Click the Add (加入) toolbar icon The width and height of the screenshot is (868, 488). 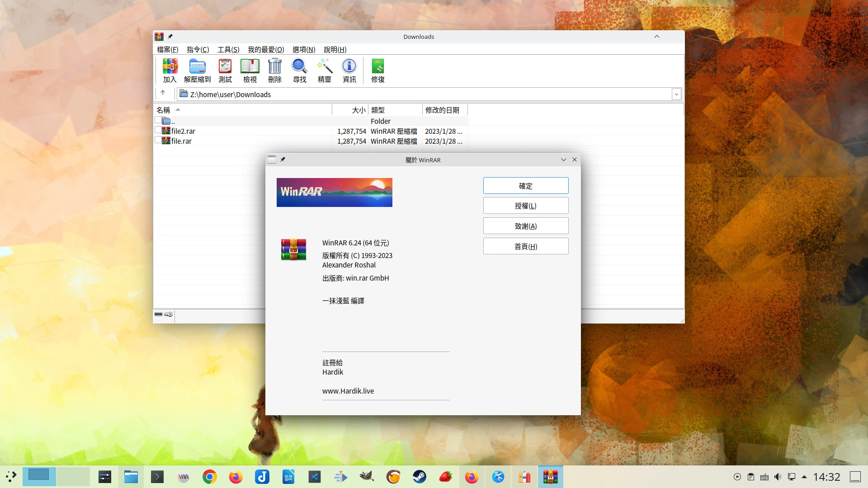[170, 70]
